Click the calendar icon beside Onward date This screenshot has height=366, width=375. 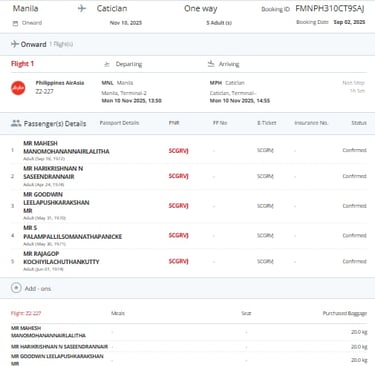tap(15, 23)
